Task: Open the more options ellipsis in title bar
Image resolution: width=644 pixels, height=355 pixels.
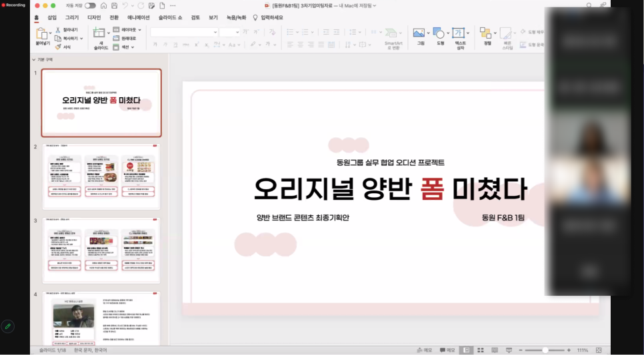Action: tap(173, 6)
